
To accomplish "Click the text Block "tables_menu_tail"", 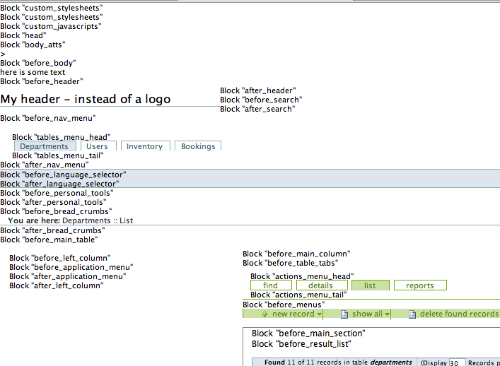I will (x=58, y=155).
